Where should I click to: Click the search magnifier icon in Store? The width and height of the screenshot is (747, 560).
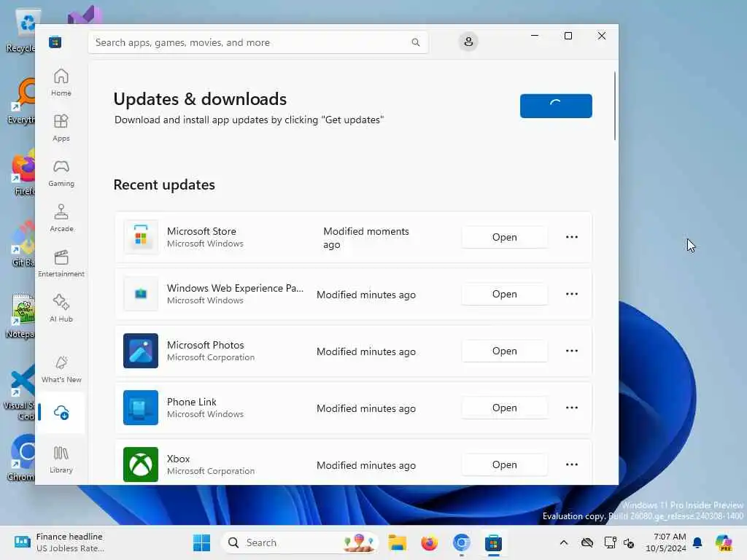tap(415, 42)
